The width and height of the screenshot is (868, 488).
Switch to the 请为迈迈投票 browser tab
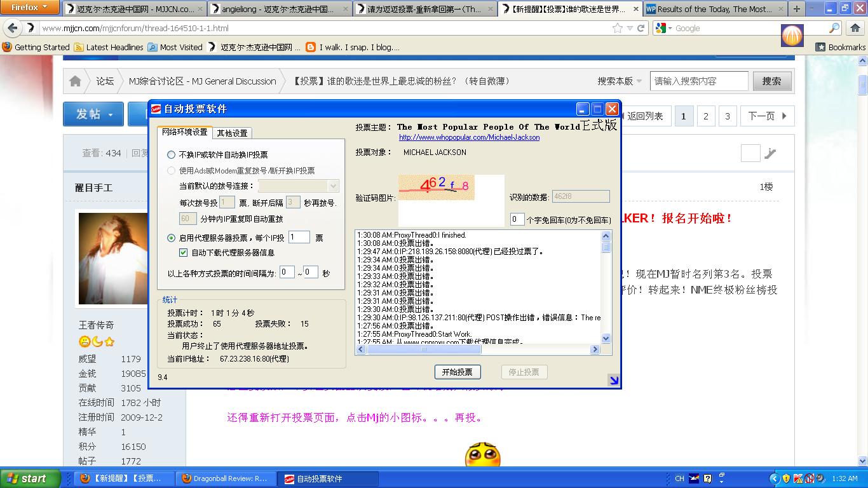click(x=424, y=9)
